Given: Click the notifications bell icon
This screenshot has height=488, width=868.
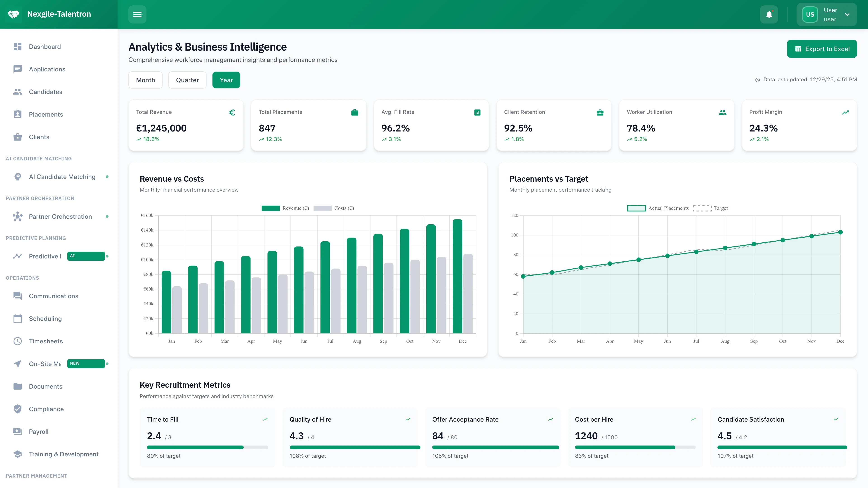Looking at the screenshot, I should pyautogui.click(x=769, y=14).
